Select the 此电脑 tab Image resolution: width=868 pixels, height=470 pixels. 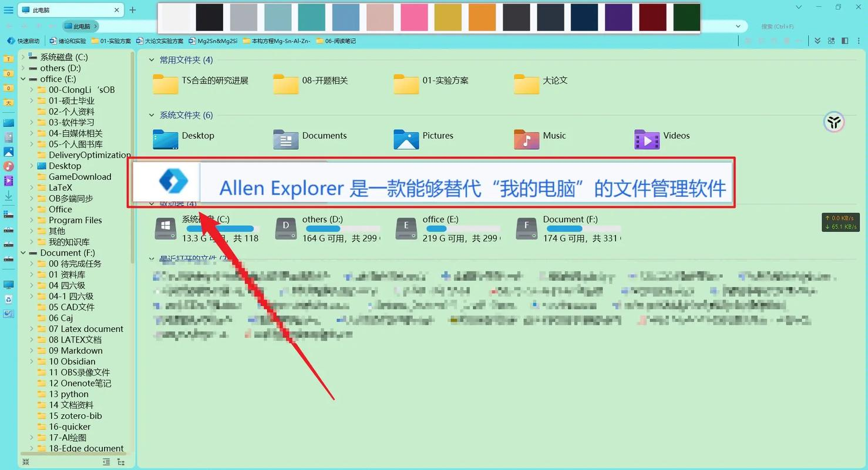(x=70, y=10)
